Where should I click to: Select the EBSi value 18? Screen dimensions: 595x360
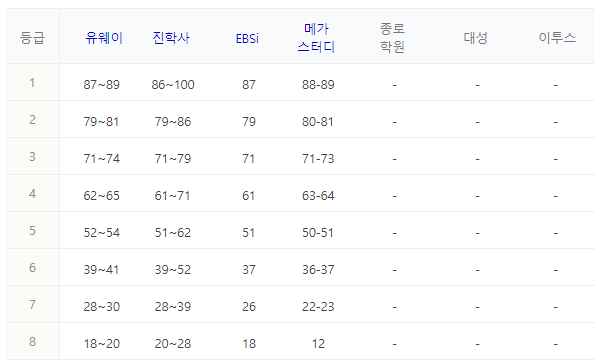tap(249, 344)
